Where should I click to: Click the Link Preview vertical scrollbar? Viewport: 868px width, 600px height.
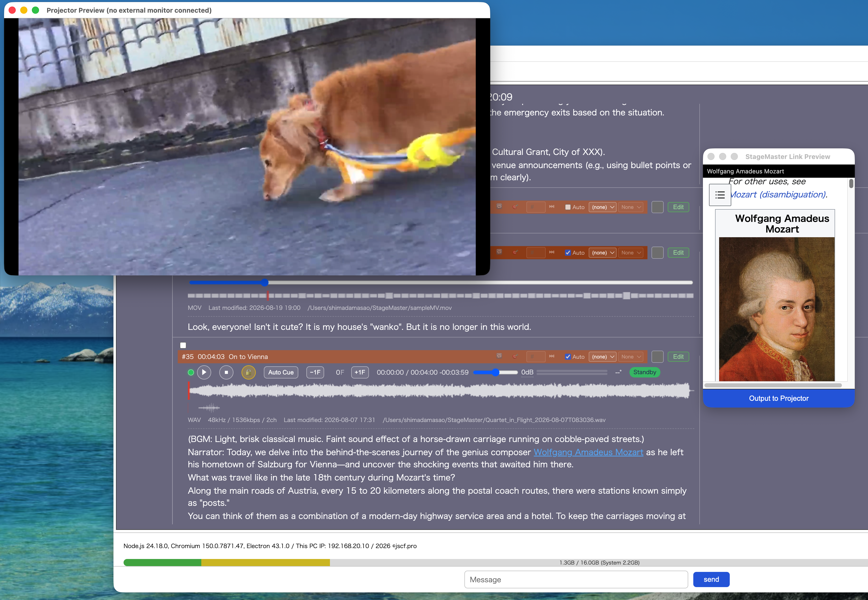[x=851, y=184]
